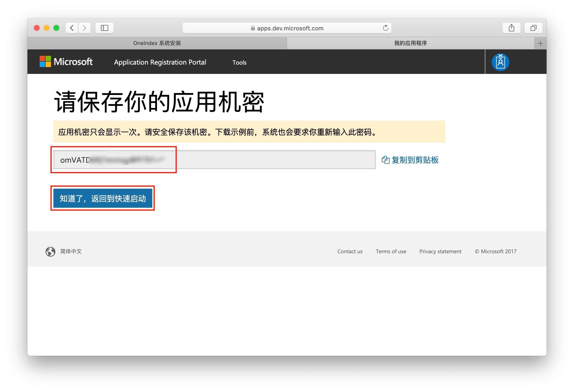
Task: Open the Share sheet icon
Action: 511,28
